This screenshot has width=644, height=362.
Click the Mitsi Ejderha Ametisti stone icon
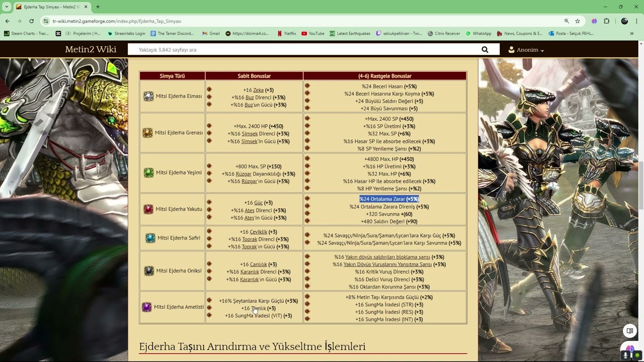[146, 307]
